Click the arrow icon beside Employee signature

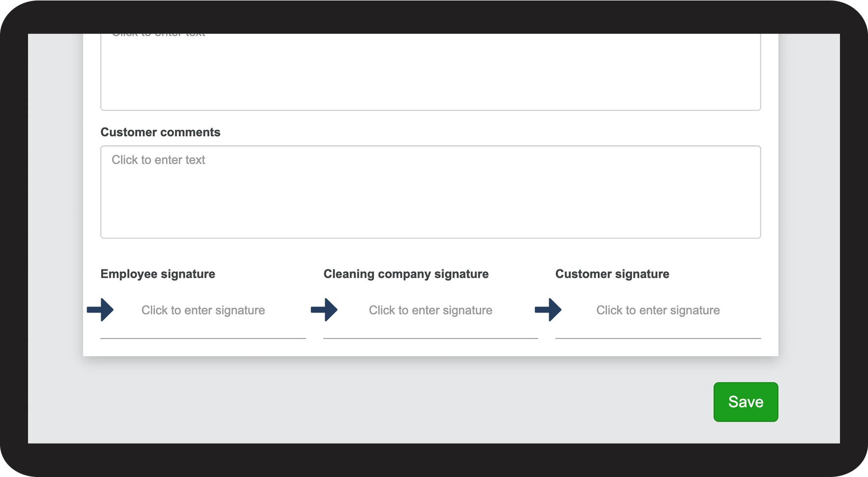coord(101,310)
